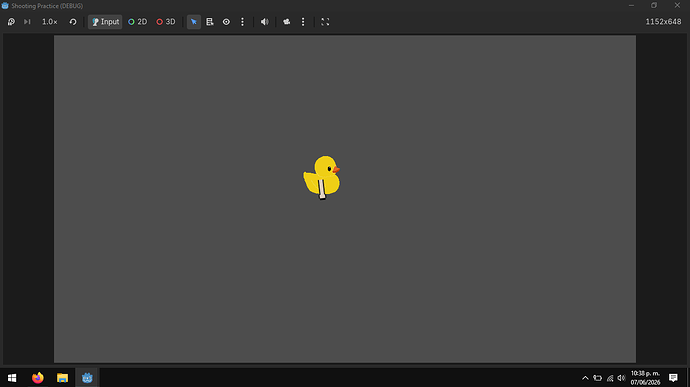Click the suspend/pause game icon

[x=11, y=22]
